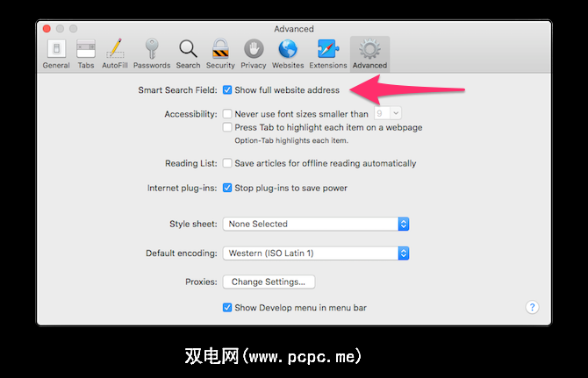Open the General preferences pane
The height and width of the screenshot is (378, 588).
pyautogui.click(x=56, y=54)
